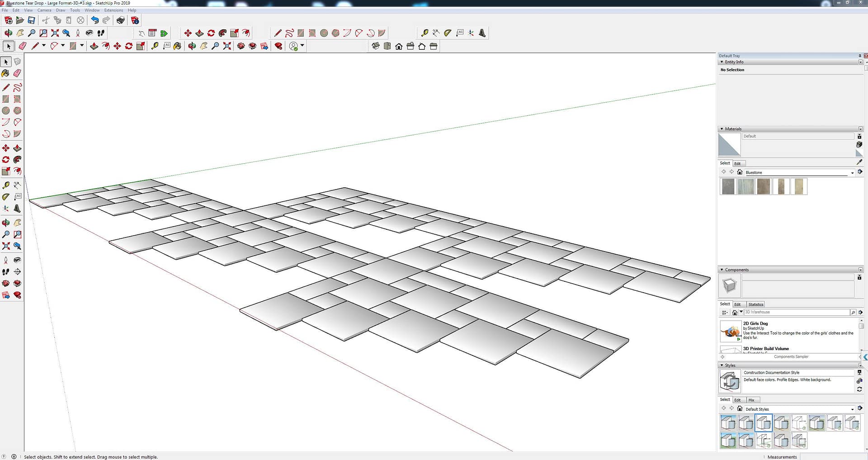The height and width of the screenshot is (460, 868).
Task: Click the Print icon in the toolbar
Action: (120, 20)
